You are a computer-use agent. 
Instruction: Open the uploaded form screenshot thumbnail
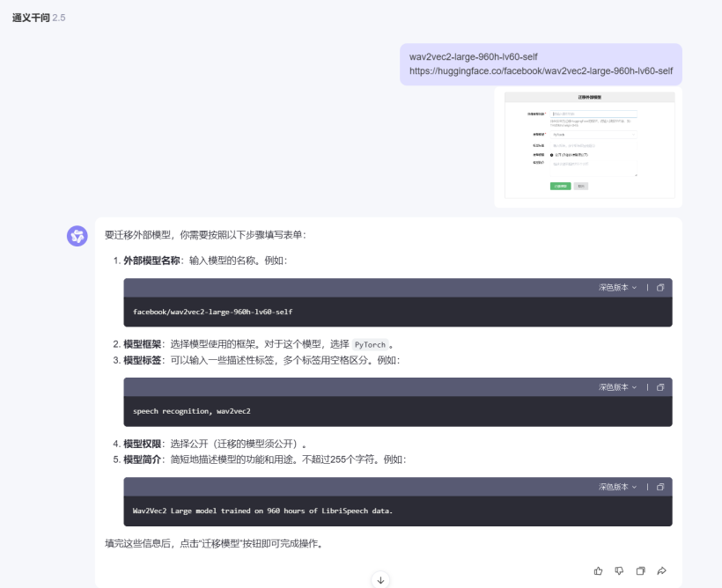click(589, 145)
